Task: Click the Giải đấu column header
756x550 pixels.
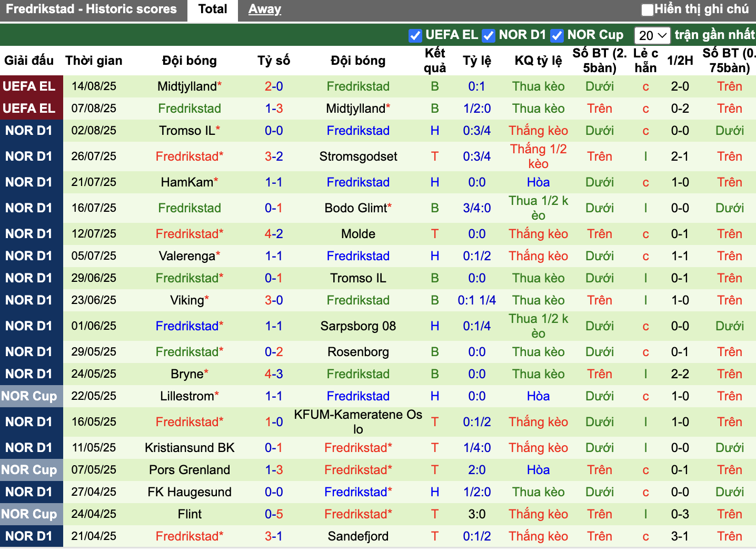Action: coord(29,61)
